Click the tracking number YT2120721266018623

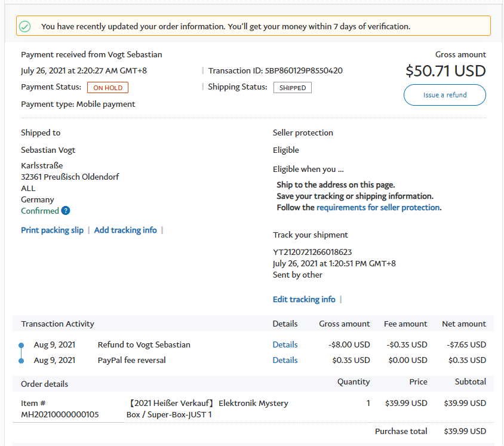click(x=312, y=252)
